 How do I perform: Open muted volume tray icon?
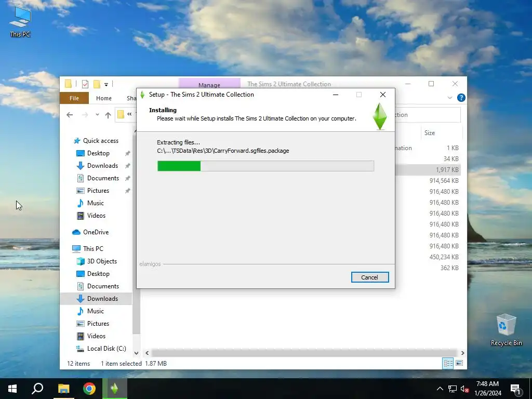(465, 389)
